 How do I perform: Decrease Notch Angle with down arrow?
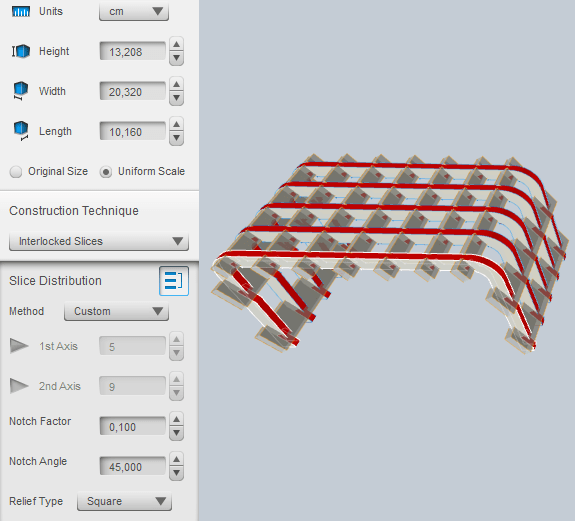pyautogui.click(x=176, y=473)
